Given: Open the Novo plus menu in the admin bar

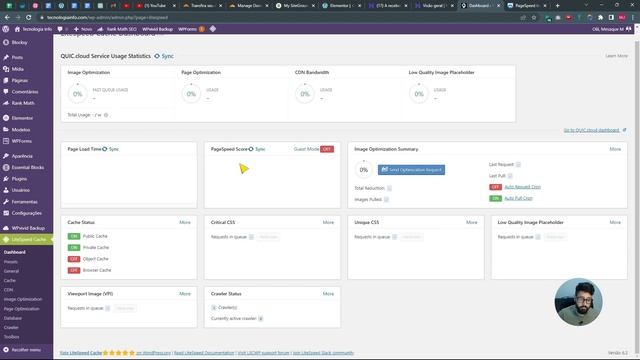Looking at the screenshot, I should click(83, 29).
